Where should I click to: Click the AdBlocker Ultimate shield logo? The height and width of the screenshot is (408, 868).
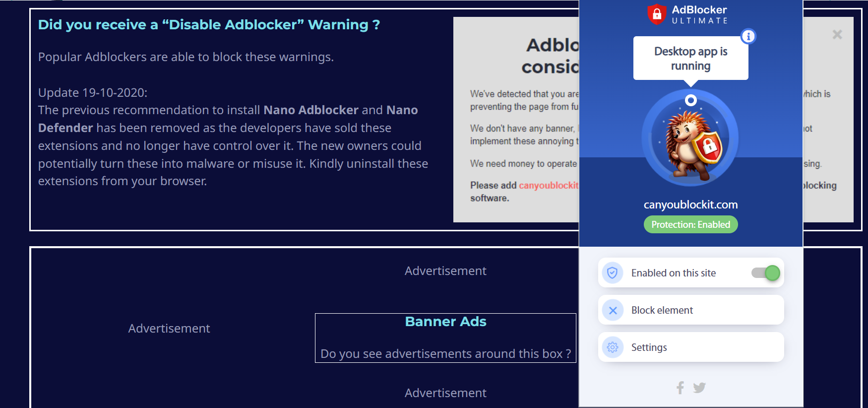pyautogui.click(x=657, y=14)
